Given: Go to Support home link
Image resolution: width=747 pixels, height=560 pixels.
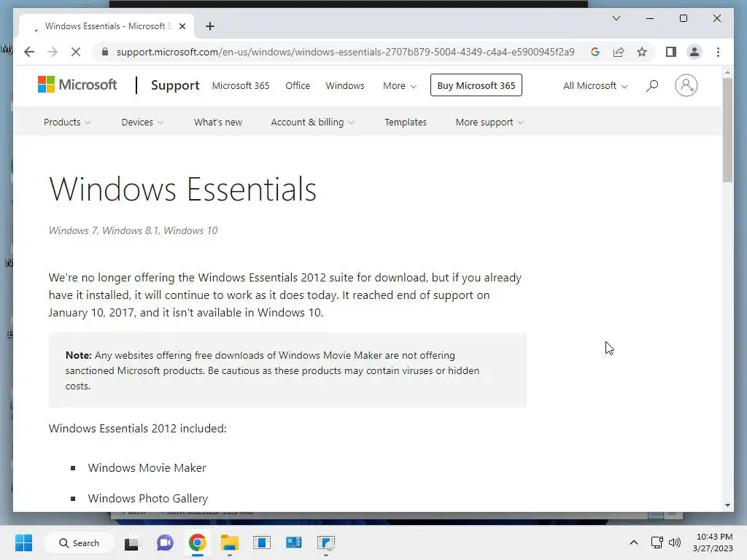Looking at the screenshot, I should [175, 85].
